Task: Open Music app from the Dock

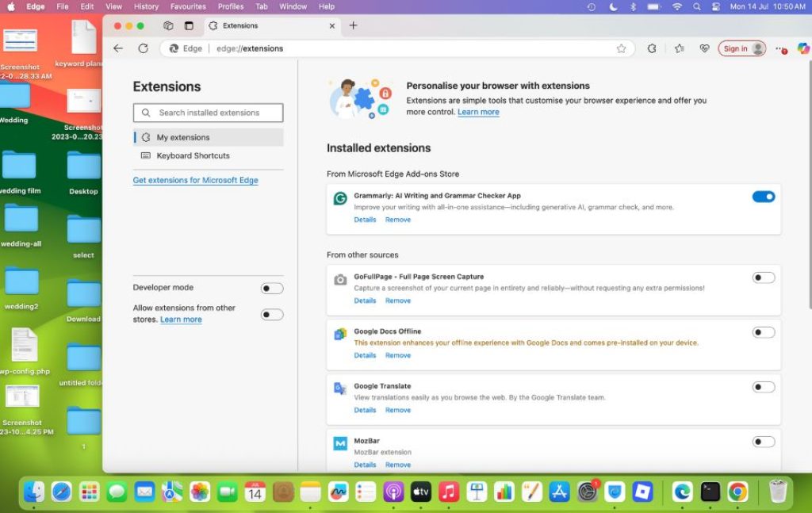Action: tap(449, 492)
